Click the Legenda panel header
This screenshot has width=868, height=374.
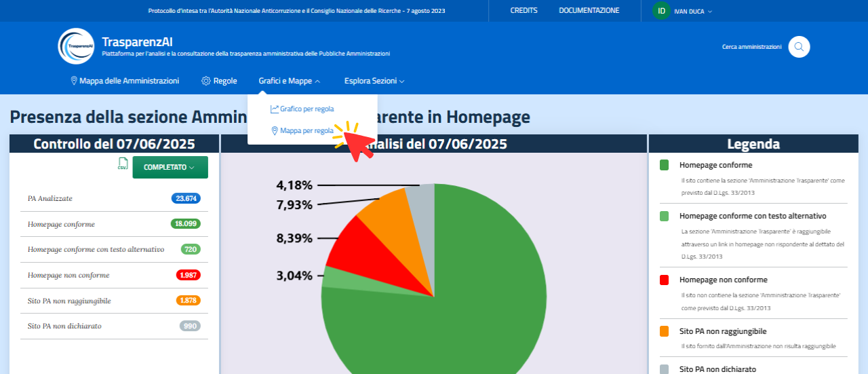click(x=753, y=144)
